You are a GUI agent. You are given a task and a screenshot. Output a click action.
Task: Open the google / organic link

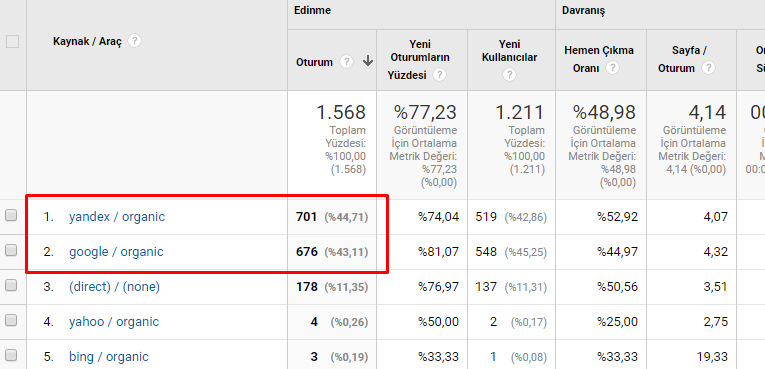click(116, 252)
